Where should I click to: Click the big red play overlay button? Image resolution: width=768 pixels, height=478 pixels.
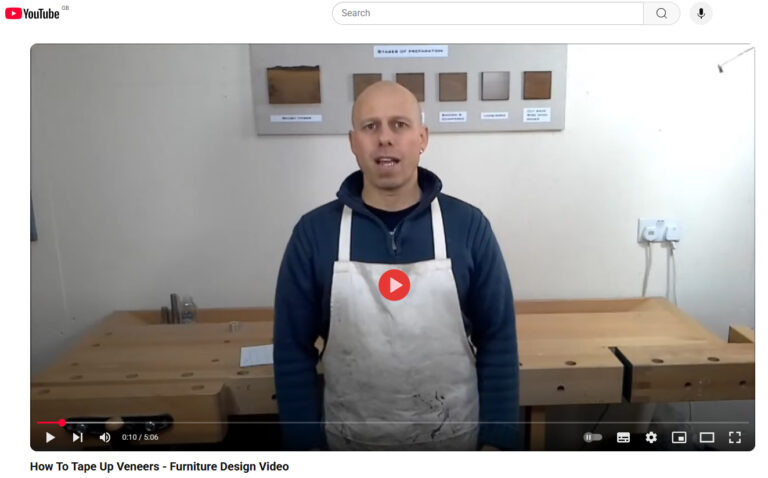pos(394,285)
